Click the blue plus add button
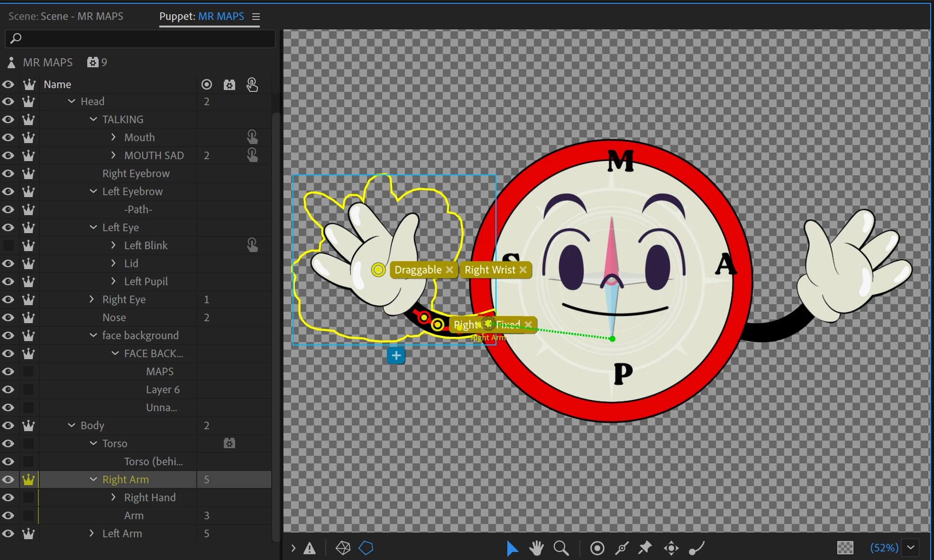934x560 pixels. point(396,355)
